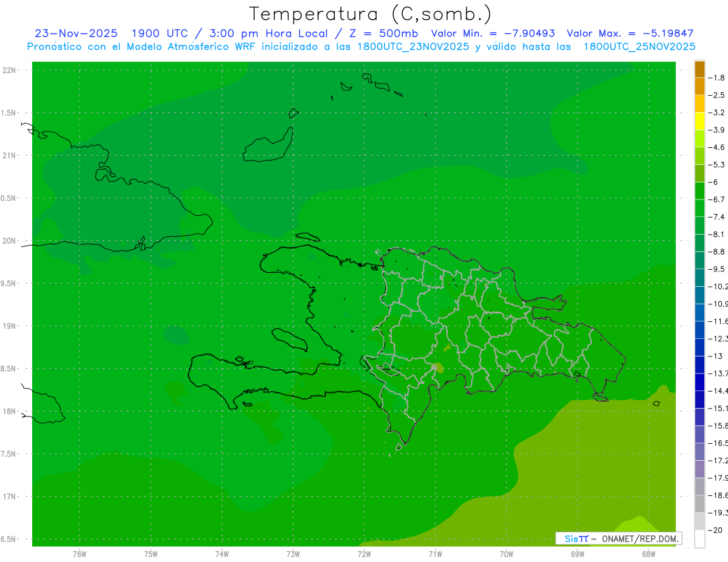Click the 'Temperatura (C,somb.)' chart title

click(371, 15)
